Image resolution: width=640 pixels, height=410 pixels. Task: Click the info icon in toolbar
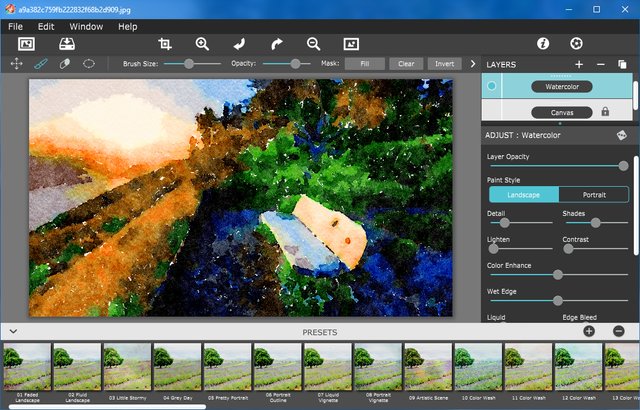click(x=543, y=44)
